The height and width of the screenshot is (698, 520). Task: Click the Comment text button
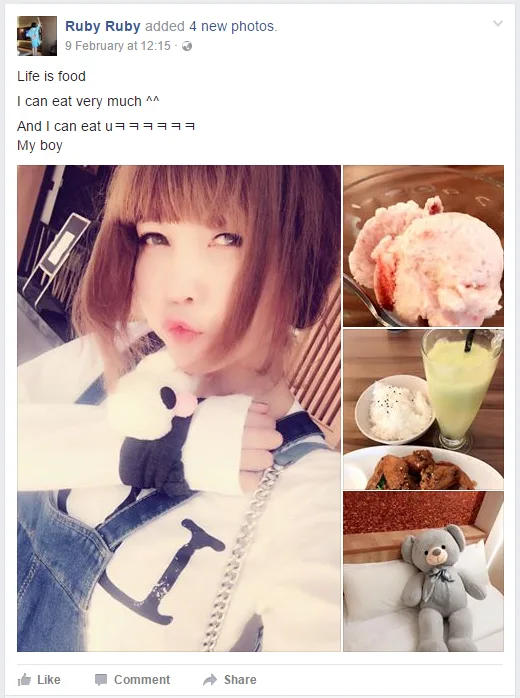[142, 680]
